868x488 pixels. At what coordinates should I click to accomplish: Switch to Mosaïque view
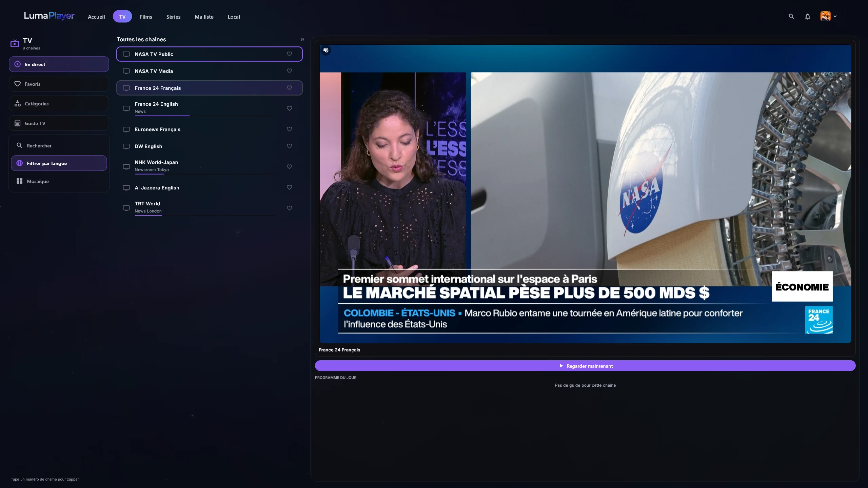[x=59, y=181]
